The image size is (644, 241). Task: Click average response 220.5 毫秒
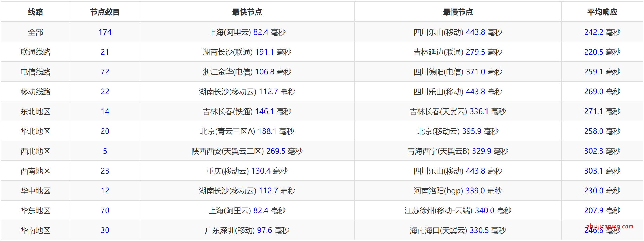(602, 52)
